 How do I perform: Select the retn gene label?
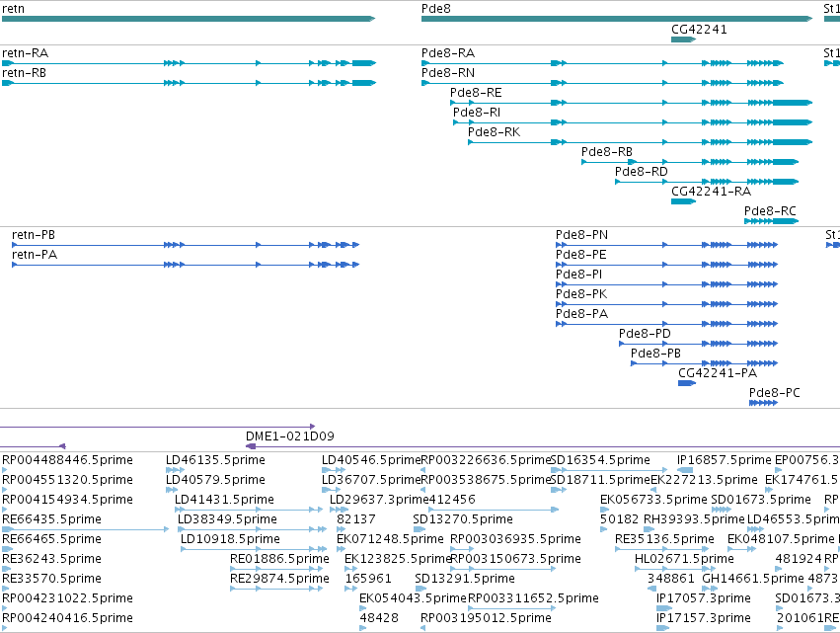coord(14,9)
